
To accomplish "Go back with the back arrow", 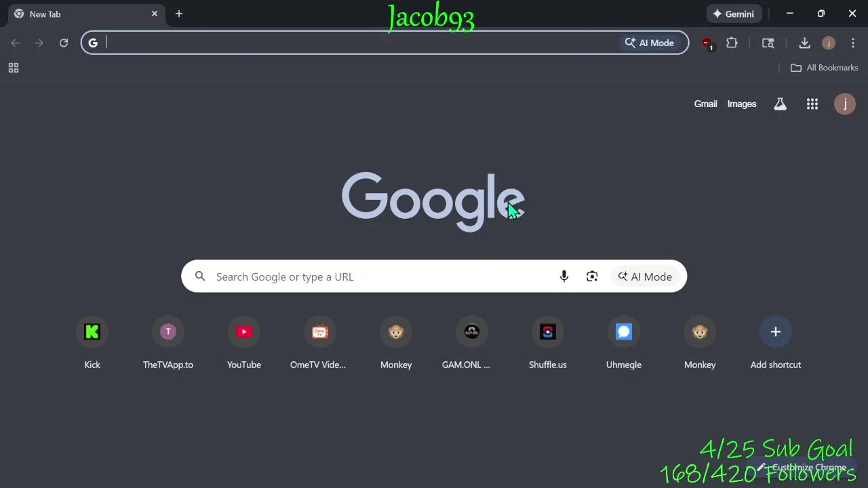I will coord(15,43).
